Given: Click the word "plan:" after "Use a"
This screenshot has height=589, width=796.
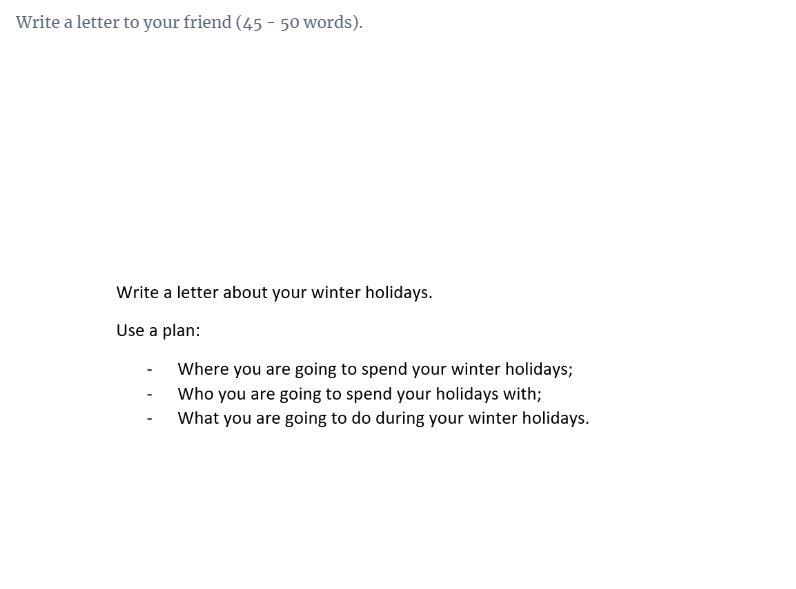Looking at the screenshot, I should pos(181,331).
